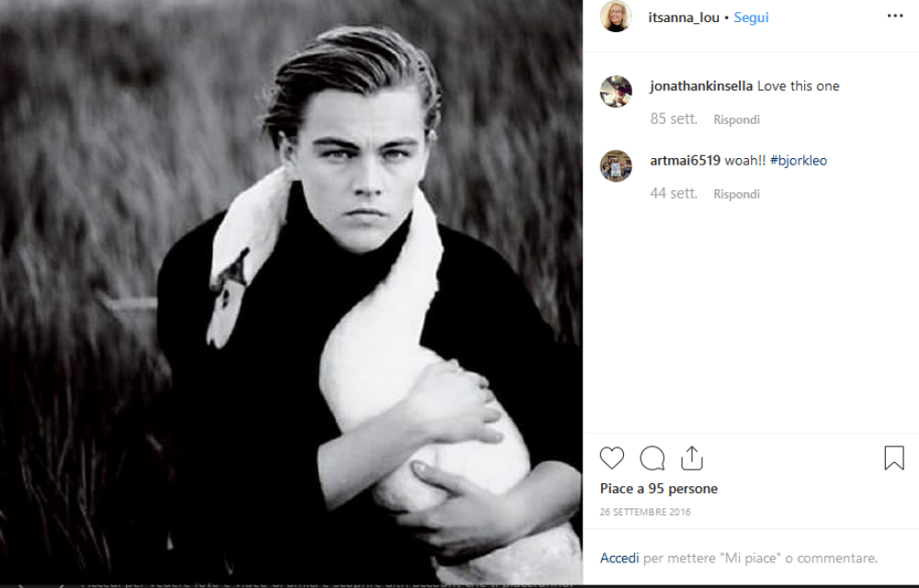
Task: Open artmai6519's avatar picture
Action: [x=616, y=165]
